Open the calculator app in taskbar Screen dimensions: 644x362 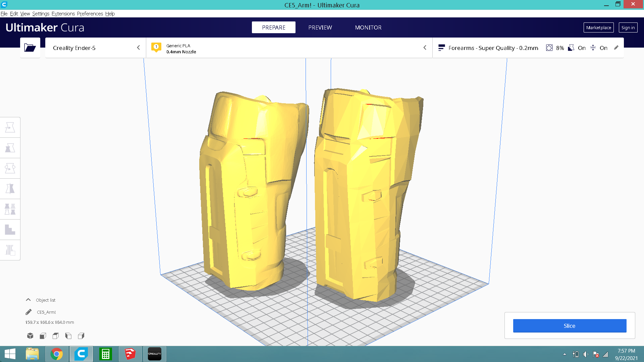click(x=105, y=354)
